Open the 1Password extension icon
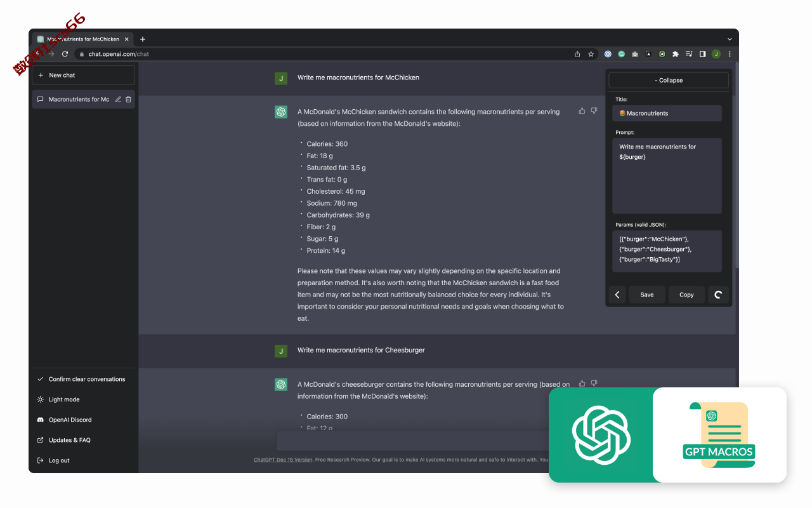Viewport: 812px width, 508px height. (x=608, y=54)
